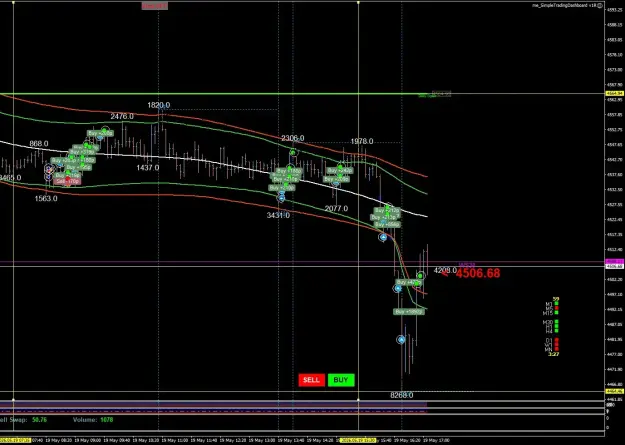Click the 868.0 value label
This screenshot has height=445, width=625.
click(x=39, y=144)
